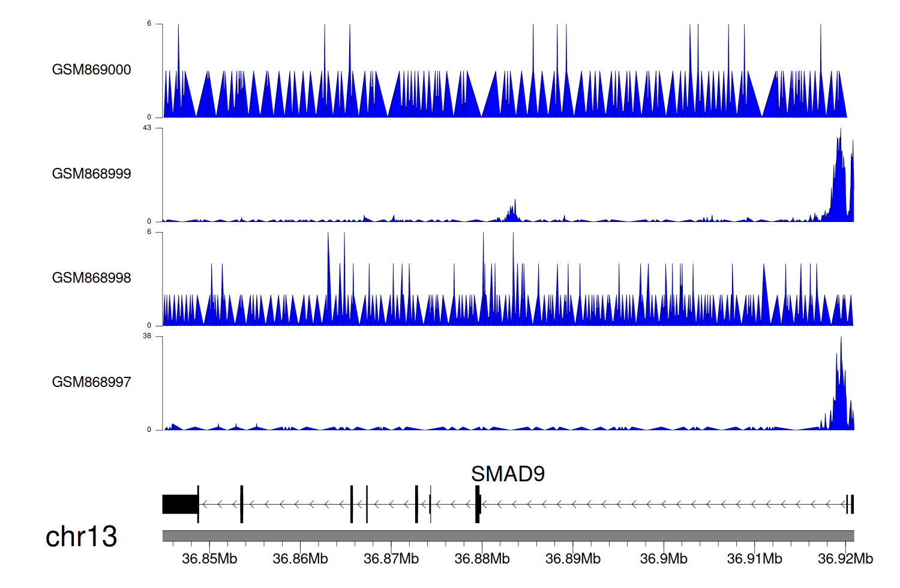Select the 36.9Mb position label
Viewport: 900px width, 588px height.
click(664, 559)
